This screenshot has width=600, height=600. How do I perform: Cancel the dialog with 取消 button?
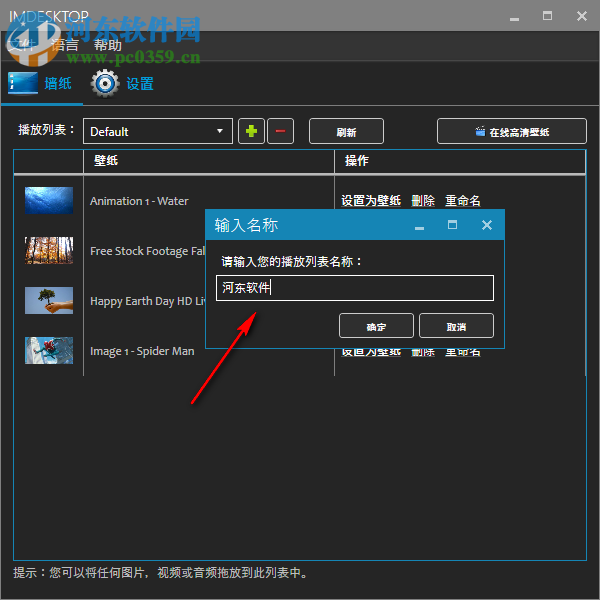(x=456, y=326)
